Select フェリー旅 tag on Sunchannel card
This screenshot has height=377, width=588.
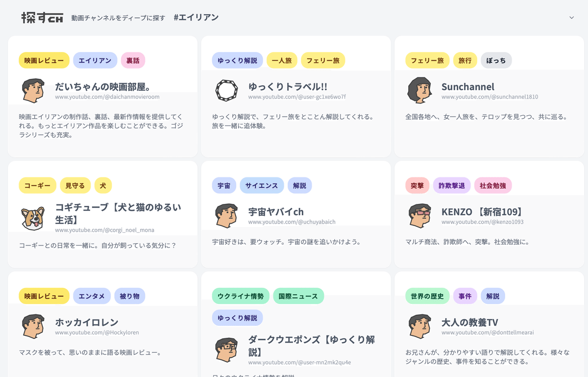pyautogui.click(x=427, y=60)
